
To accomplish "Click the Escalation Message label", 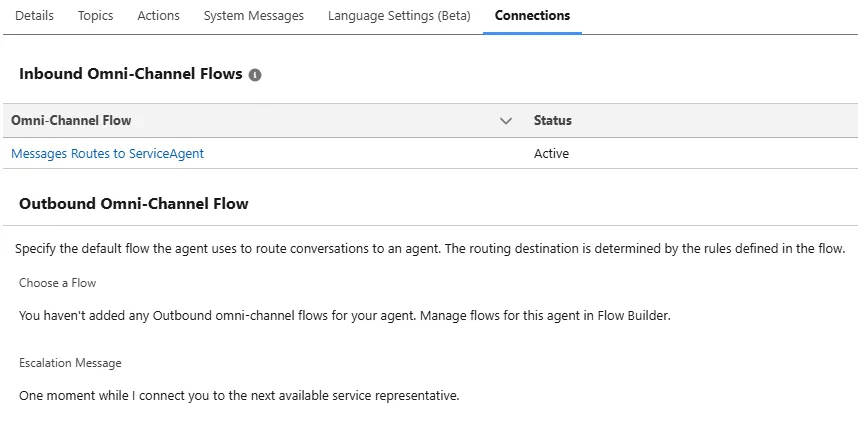I will point(70,363).
